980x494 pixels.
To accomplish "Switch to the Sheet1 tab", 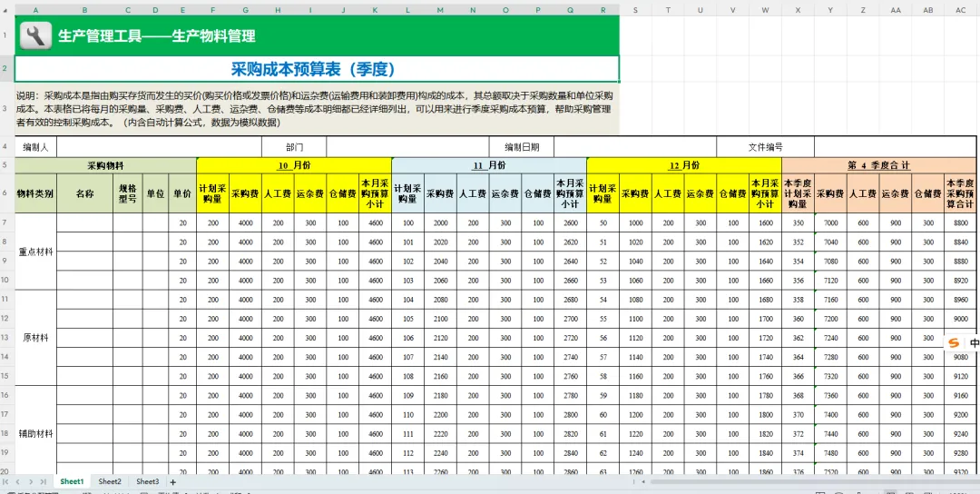I will (x=72, y=481).
